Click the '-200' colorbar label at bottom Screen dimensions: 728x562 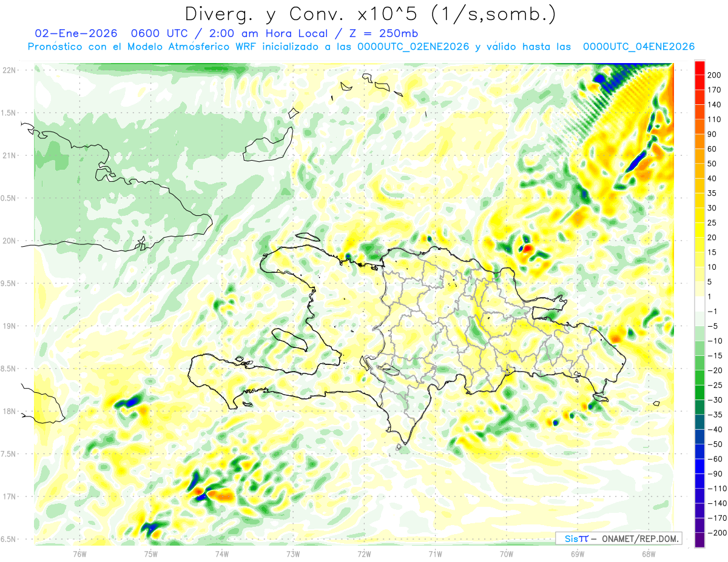pos(716,534)
